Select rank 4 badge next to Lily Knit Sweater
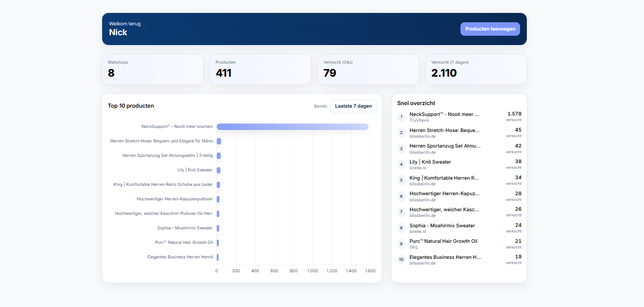The image size is (644, 307). coord(401,165)
